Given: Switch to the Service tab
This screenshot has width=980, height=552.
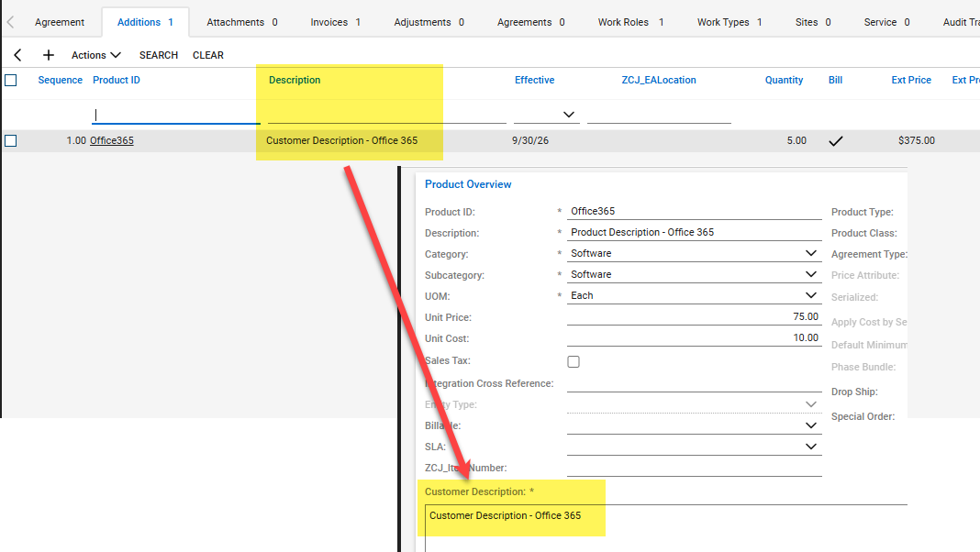Looking at the screenshot, I should coord(886,22).
